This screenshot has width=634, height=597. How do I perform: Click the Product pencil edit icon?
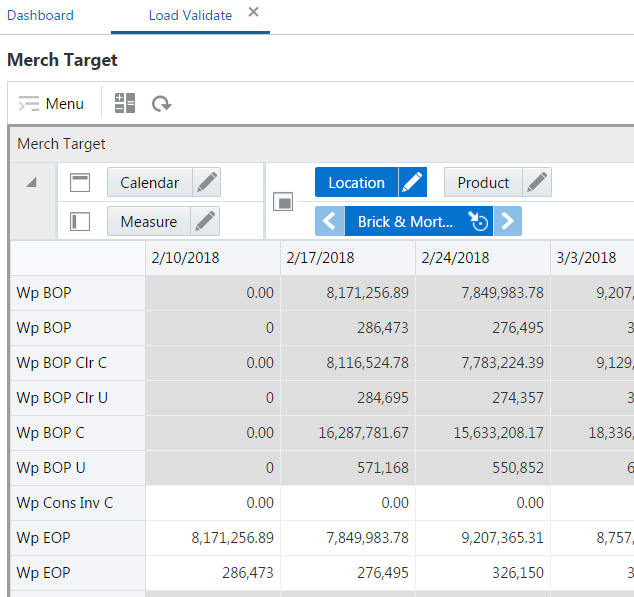[537, 183]
